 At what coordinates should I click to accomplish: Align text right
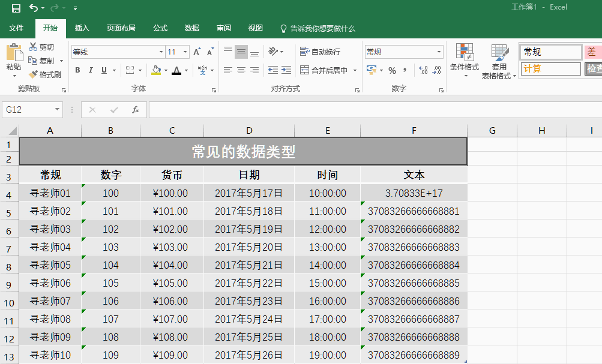[254, 70]
